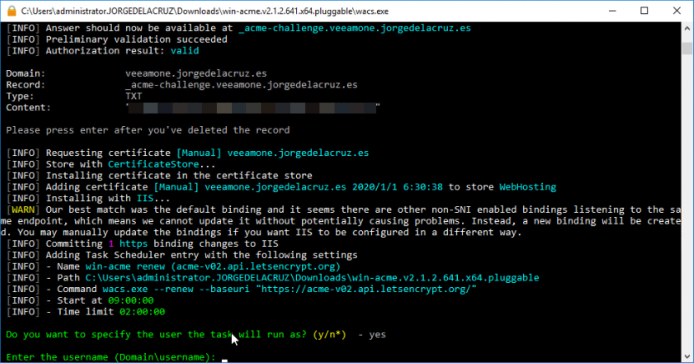Maximize the wacs.exe console window
Screen dimensions: 694x363
pos(644,11)
